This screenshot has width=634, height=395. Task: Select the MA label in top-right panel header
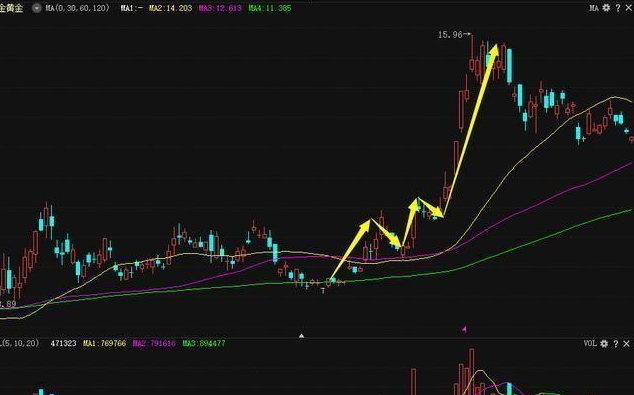(x=594, y=8)
